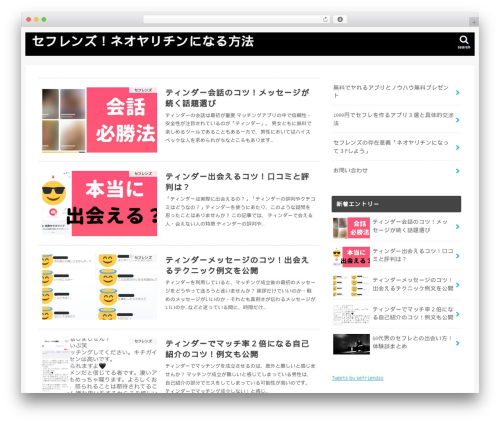Click the browser reload icon
The width and height of the screenshot is (500, 423).
tap(325, 19)
